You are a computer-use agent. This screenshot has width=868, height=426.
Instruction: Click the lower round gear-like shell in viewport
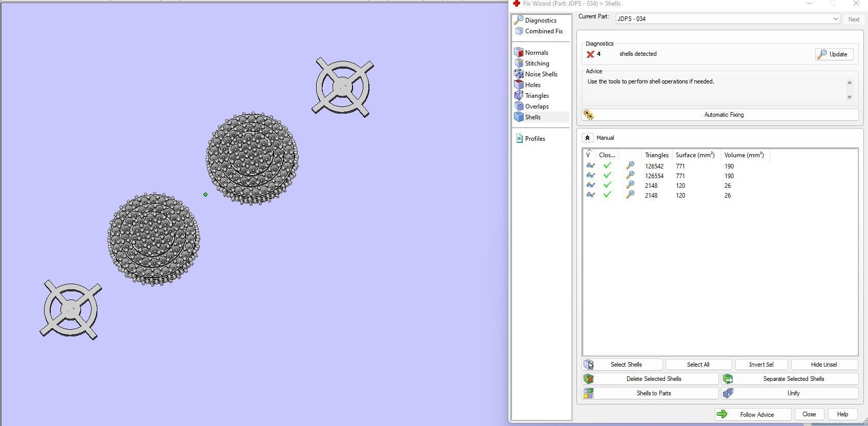(x=154, y=239)
